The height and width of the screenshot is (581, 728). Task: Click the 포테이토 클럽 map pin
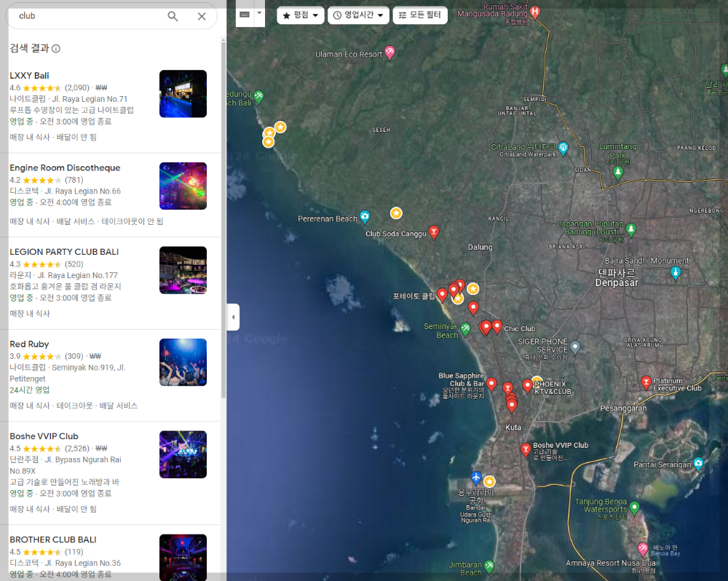pos(443,294)
